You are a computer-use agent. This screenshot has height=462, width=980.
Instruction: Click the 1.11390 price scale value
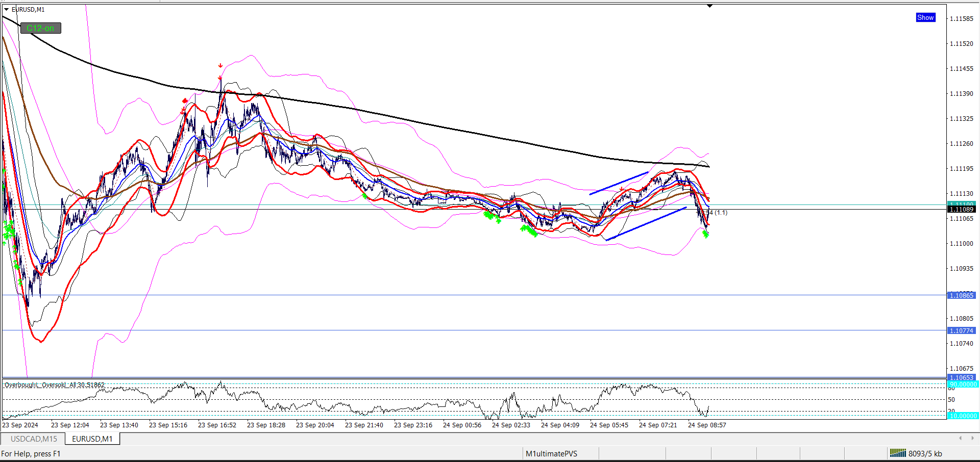tap(962, 94)
